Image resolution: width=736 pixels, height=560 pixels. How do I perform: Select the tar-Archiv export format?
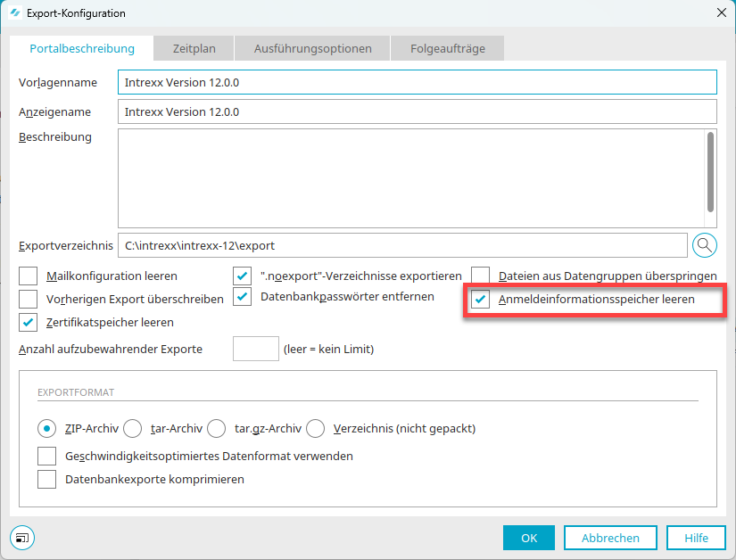(x=133, y=429)
